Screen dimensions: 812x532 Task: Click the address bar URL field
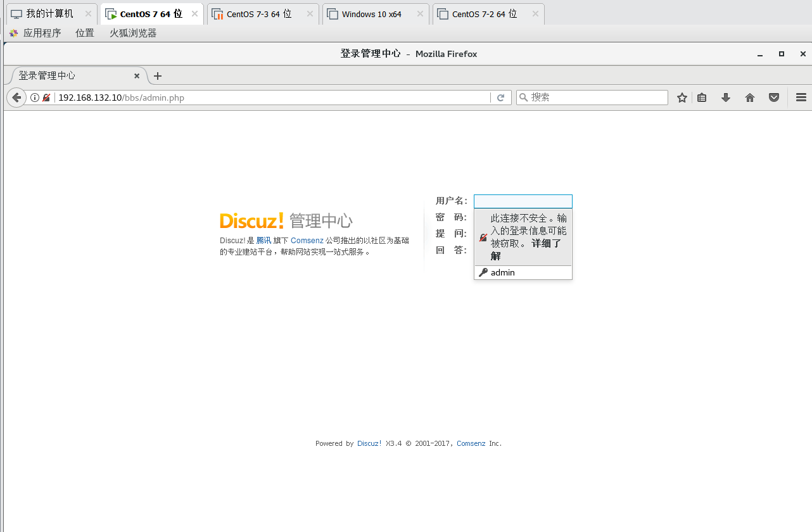tap(272, 98)
